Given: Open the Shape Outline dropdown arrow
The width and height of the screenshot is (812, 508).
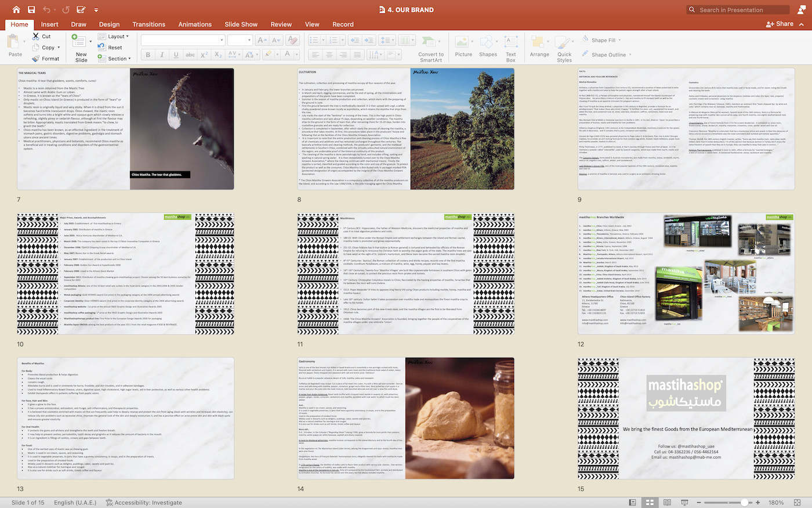Looking at the screenshot, I should pos(630,55).
